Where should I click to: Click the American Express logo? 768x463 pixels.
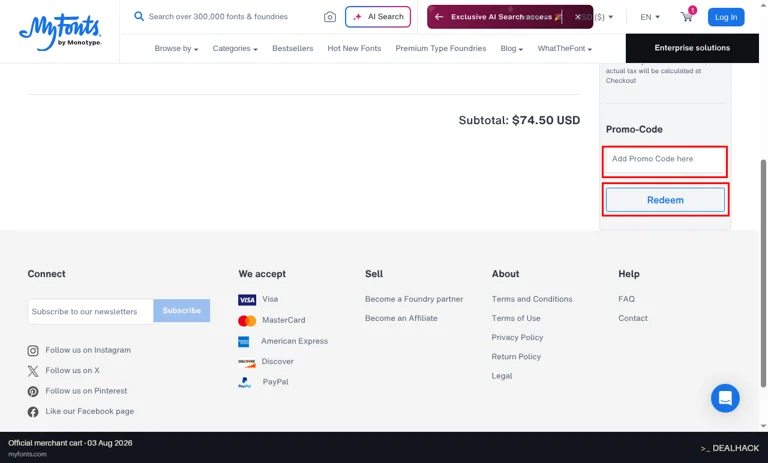tap(243, 341)
